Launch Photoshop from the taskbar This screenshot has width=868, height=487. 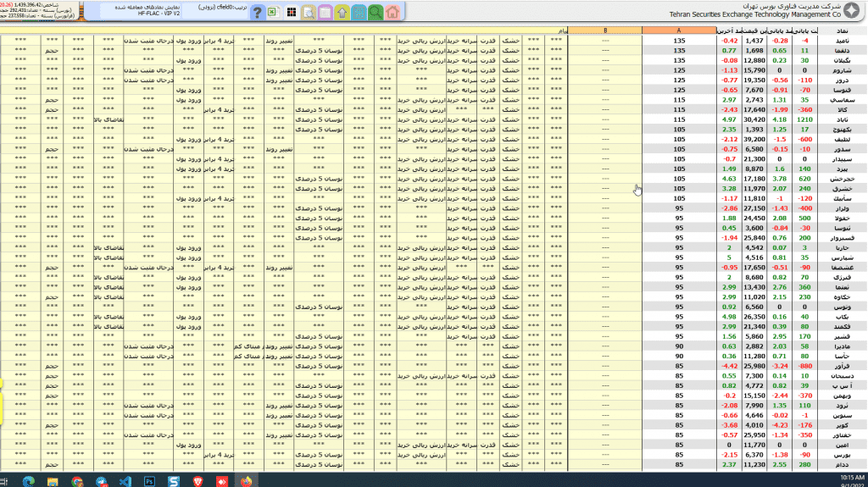150,480
